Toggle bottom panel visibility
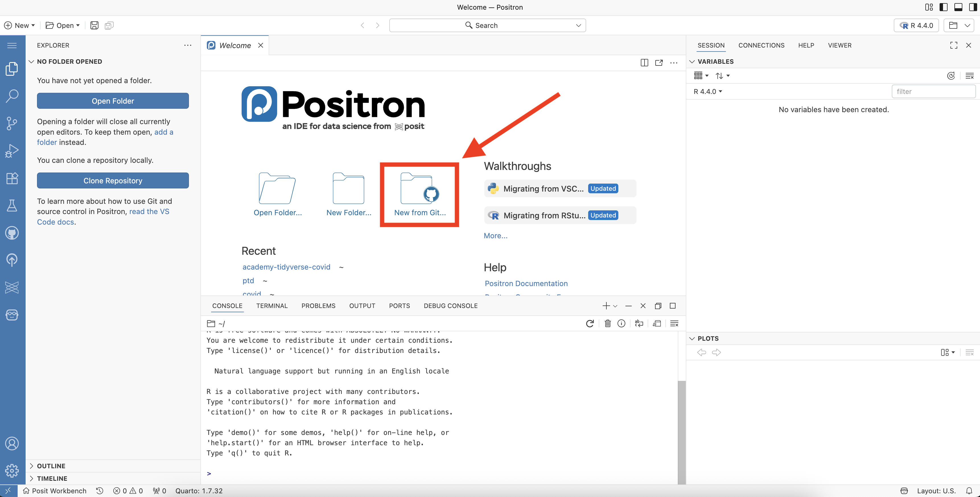980x497 pixels. pos(958,7)
